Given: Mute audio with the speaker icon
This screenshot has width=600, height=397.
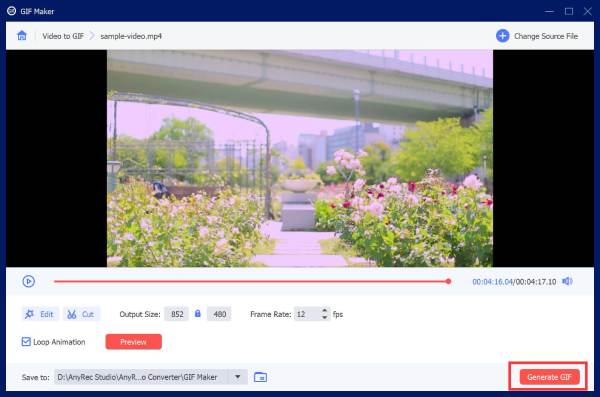Looking at the screenshot, I should (567, 281).
